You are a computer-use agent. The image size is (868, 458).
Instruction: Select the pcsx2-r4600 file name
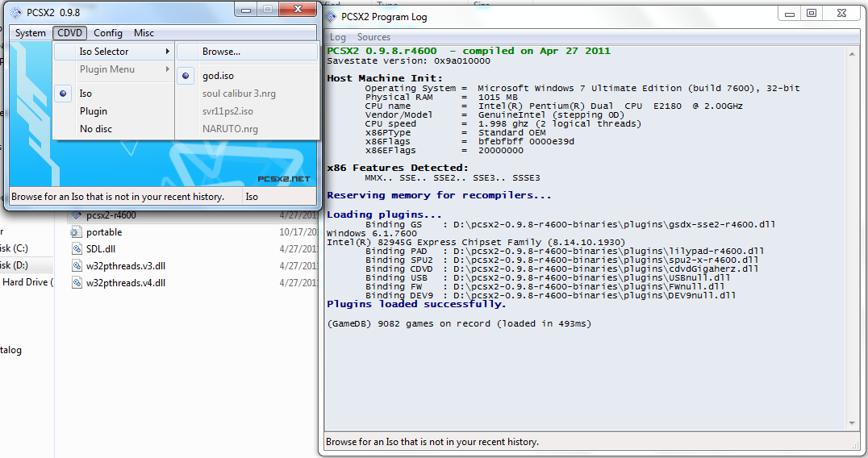click(x=111, y=215)
